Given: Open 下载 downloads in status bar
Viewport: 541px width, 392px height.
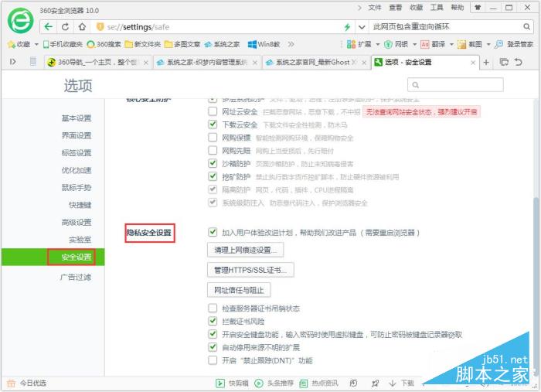Looking at the screenshot, I should tap(401, 383).
